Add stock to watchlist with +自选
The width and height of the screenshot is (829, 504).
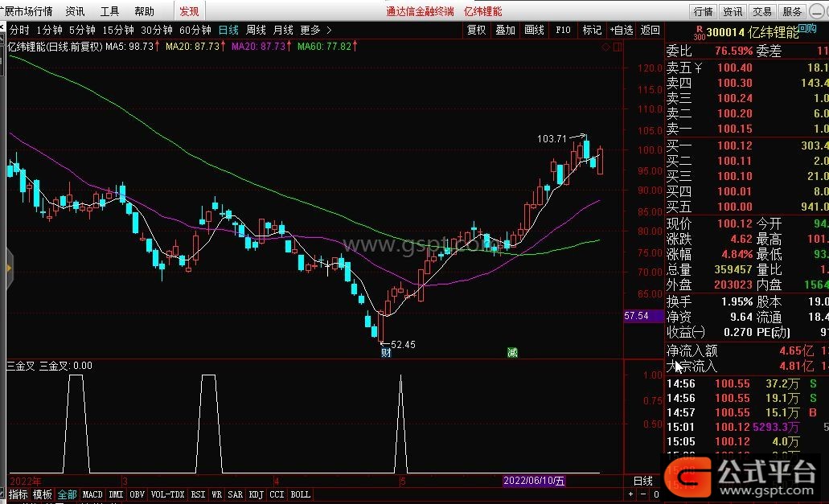tap(622, 30)
